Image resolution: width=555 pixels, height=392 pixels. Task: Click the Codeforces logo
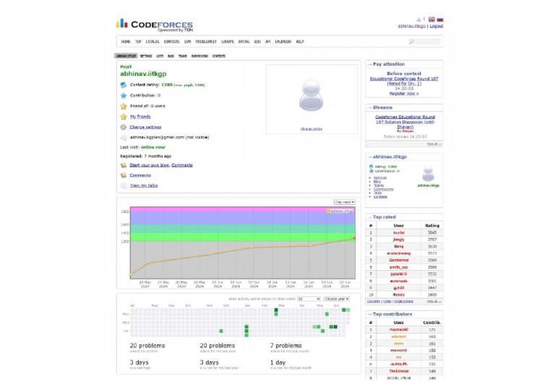[154, 24]
